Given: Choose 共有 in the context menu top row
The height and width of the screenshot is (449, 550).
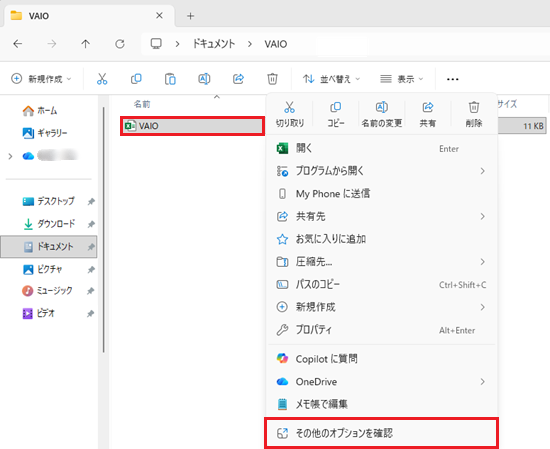Looking at the screenshot, I should (x=428, y=114).
